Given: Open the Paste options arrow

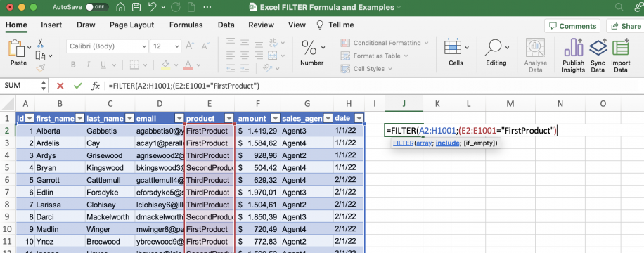Looking at the screenshot, I should (x=29, y=48).
